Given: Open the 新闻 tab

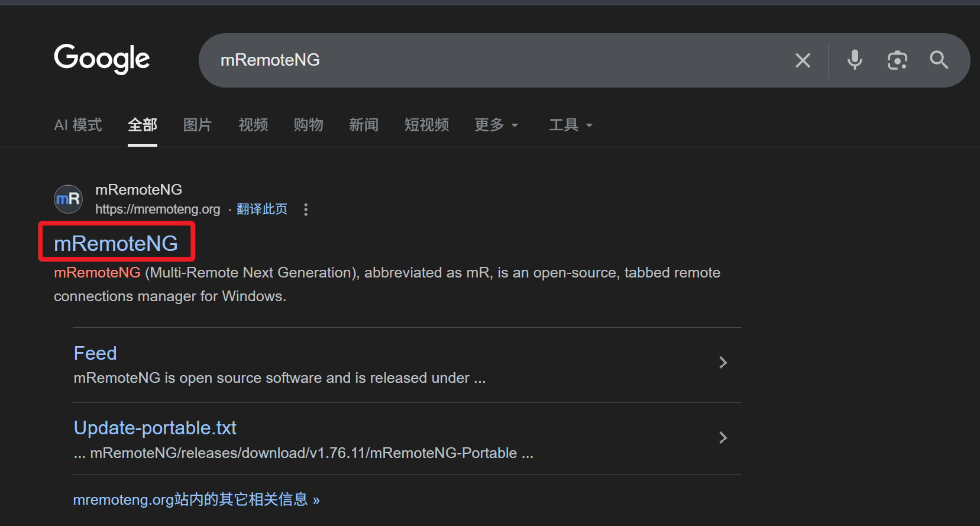Looking at the screenshot, I should (364, 125).
